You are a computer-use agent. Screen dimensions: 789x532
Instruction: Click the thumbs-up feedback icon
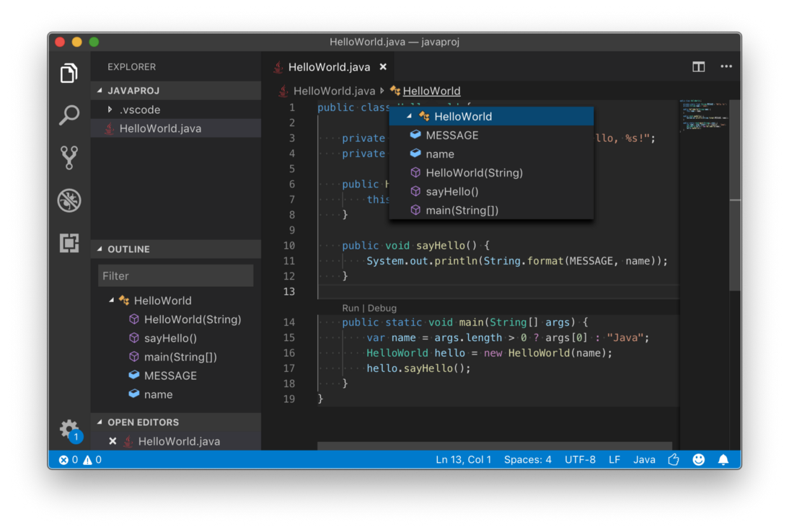pyautogui.click(x=673, y=459)
